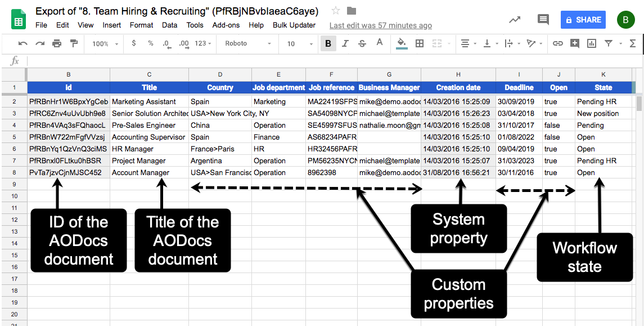Select the deadline cell "31/03/2023"
Viewport: 644px width, 326px height.
click(x=519, y=160)
